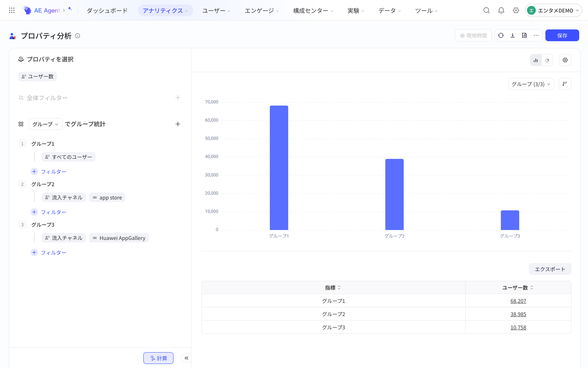Open the データ menu

point(390,10)
